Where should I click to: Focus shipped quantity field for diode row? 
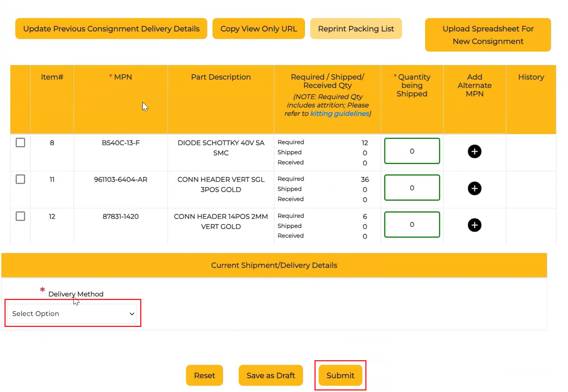pyautogui.click(x=412, y=151)
